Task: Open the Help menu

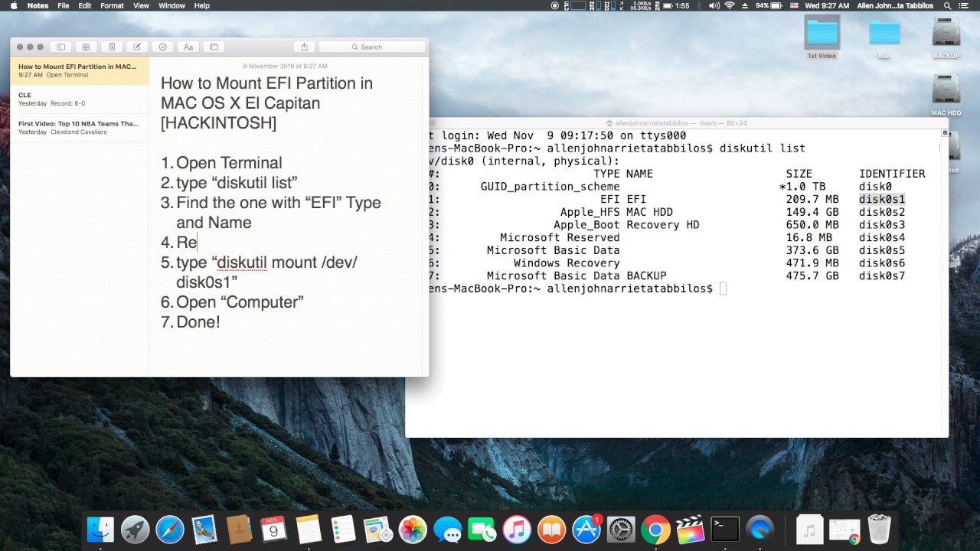Action: coord(201,5)
